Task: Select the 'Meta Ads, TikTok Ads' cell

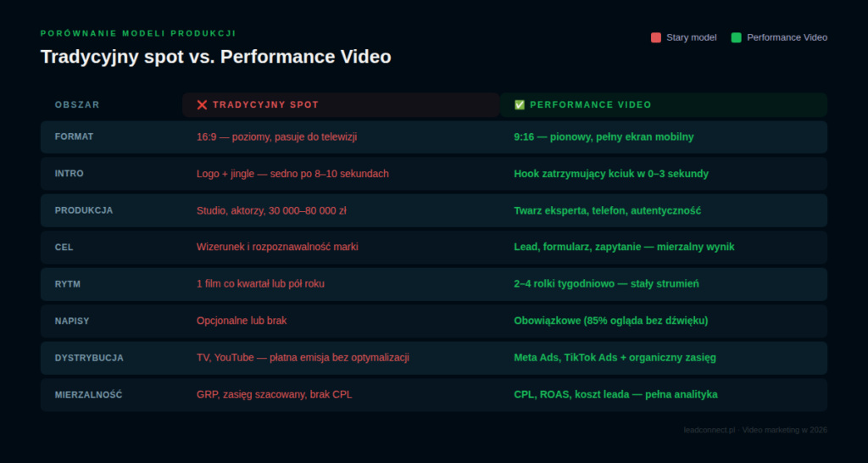Action: pyautogui.click(x=615, y=358)
